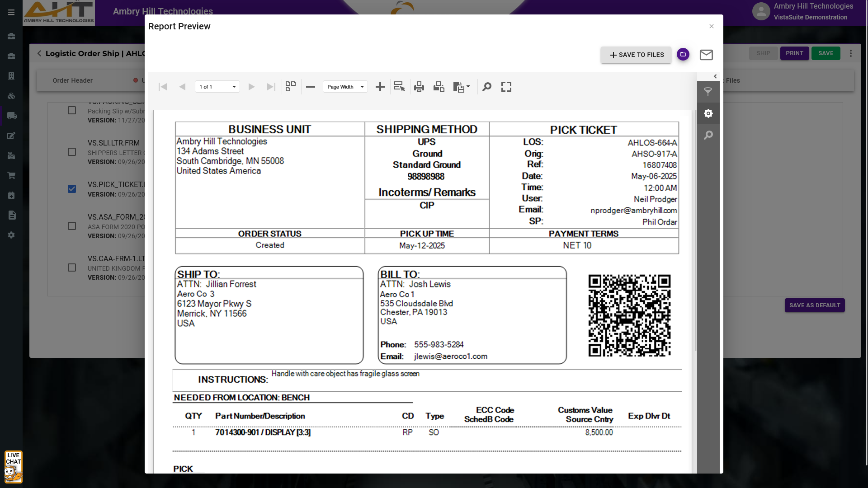The height and width of the screenshot is (488, 868).
Task: Click the SAVE TO FILES button
Action: [x=636, y=55]
